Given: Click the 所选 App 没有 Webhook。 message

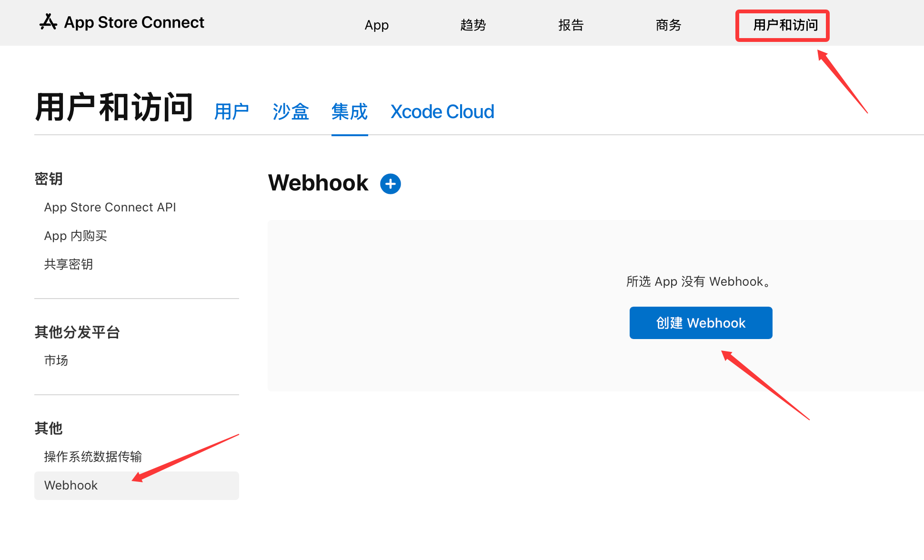Looking at the screenshot, I should click(x=699, y=281).
